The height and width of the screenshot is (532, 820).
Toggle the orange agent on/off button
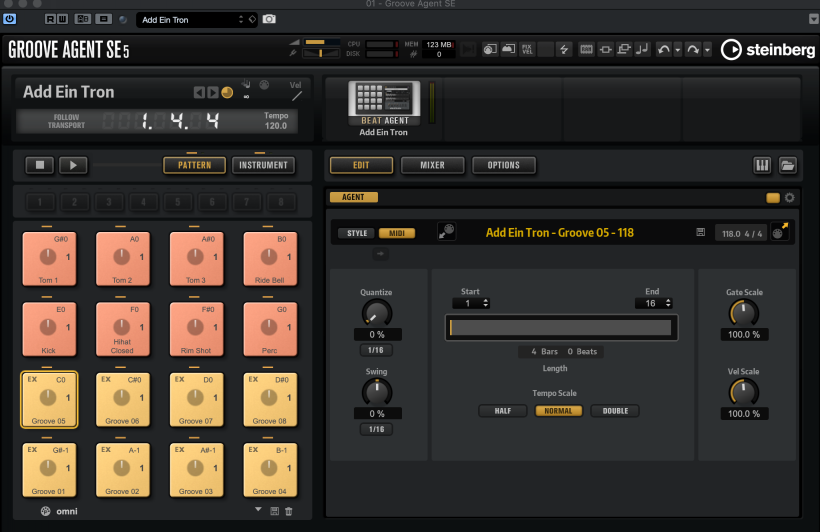[772, 198]
